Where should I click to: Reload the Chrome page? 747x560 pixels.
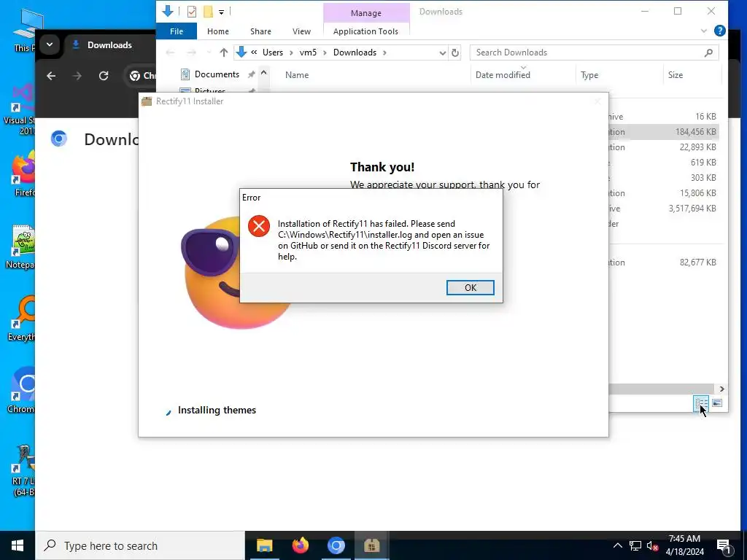(104, 76)
